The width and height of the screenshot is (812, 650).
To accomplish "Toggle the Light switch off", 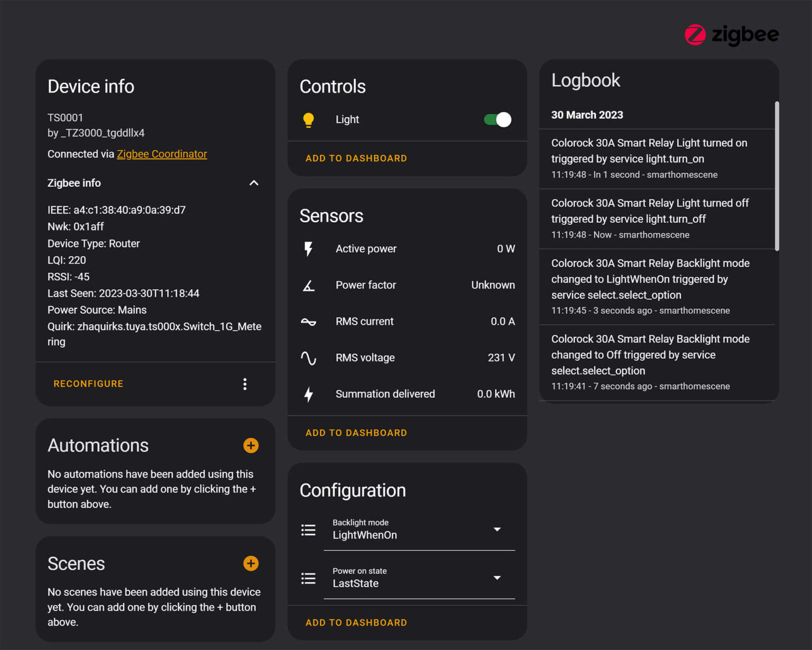I will click(x=497, y=120).
